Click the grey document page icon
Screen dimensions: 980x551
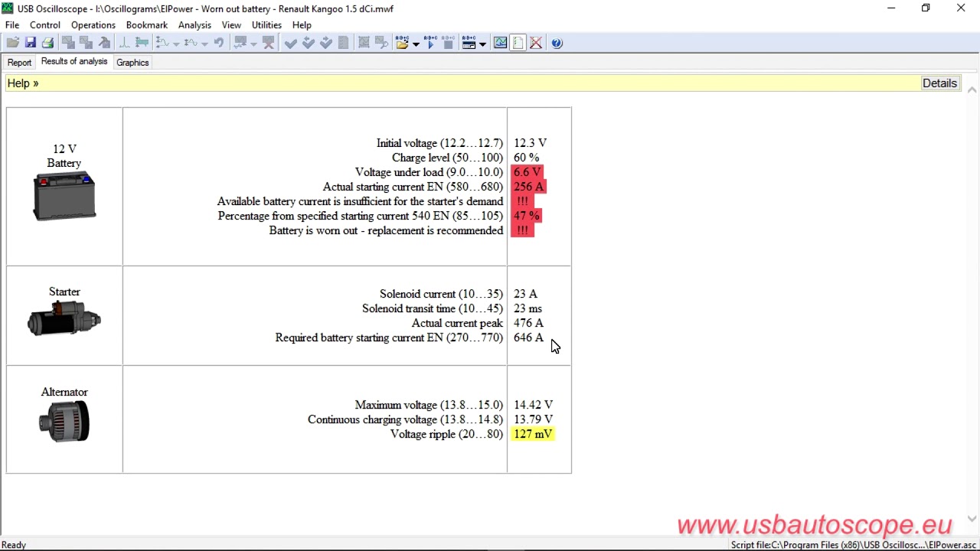point(344,43)
